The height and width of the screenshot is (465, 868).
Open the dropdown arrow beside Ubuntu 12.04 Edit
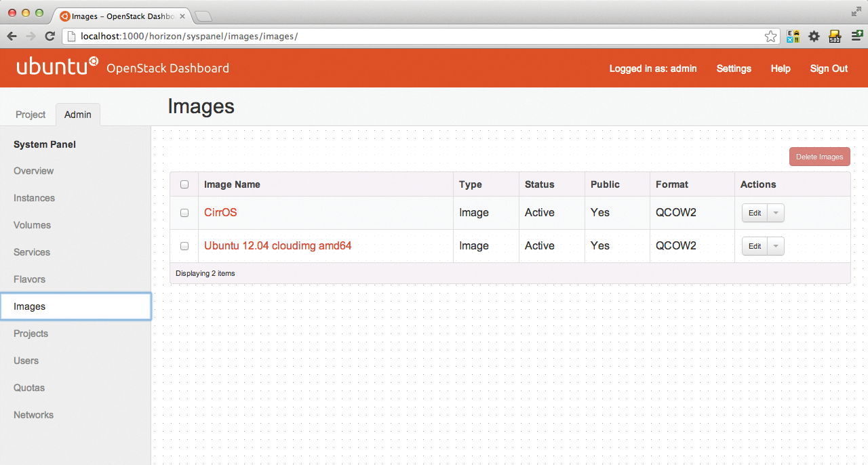click(x=776, y=246)
